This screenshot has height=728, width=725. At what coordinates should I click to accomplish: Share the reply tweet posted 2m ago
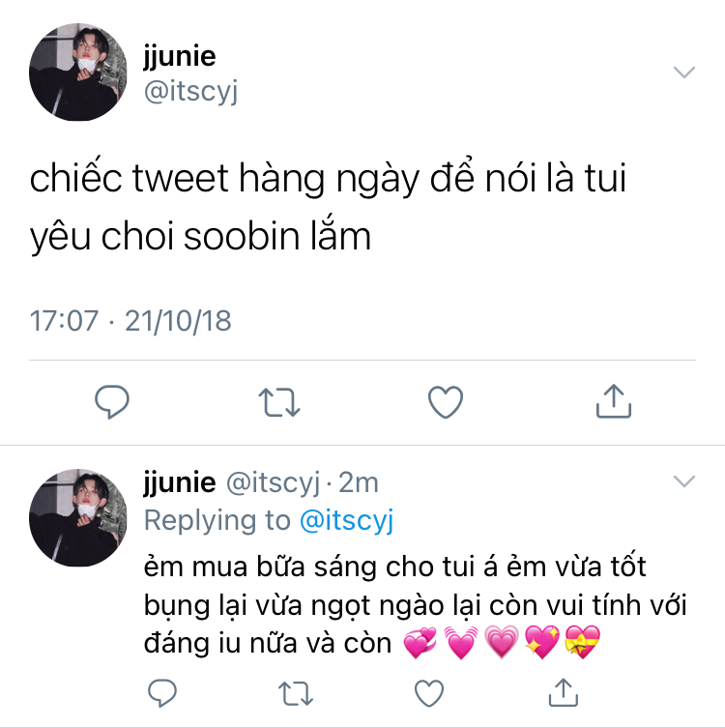pyautogui.click(x=563, y=692)
